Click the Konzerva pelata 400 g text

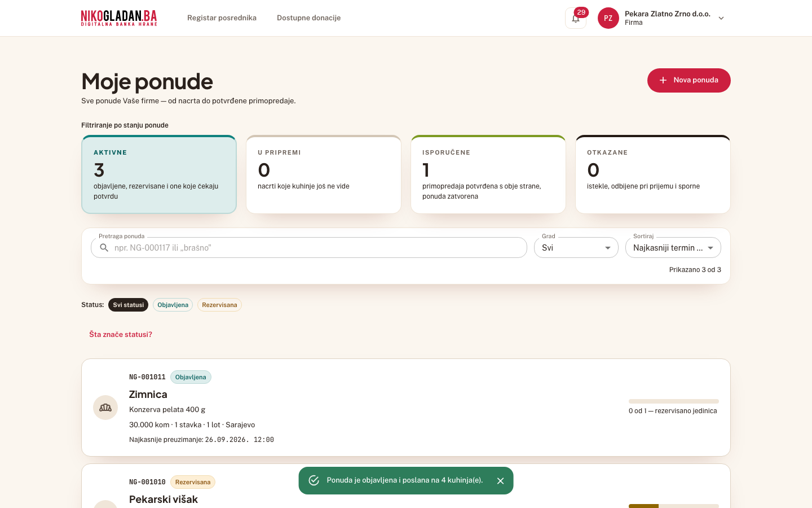167,410
